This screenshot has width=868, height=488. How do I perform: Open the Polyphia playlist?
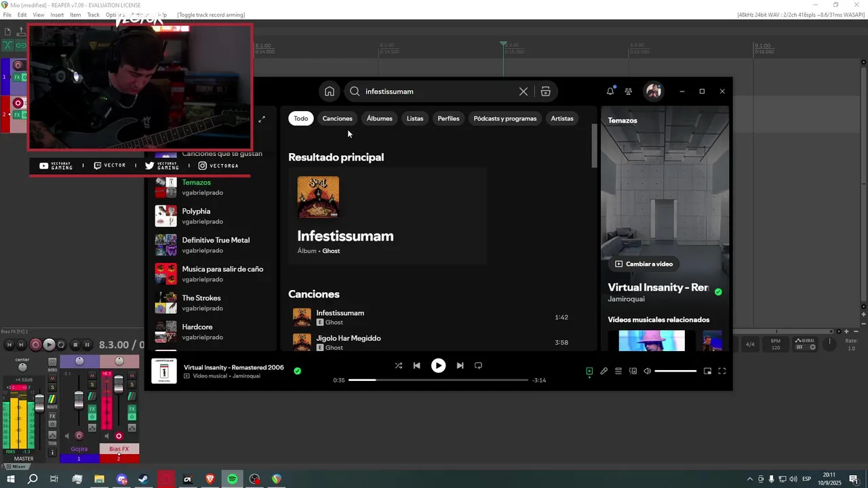coord(210,216)
